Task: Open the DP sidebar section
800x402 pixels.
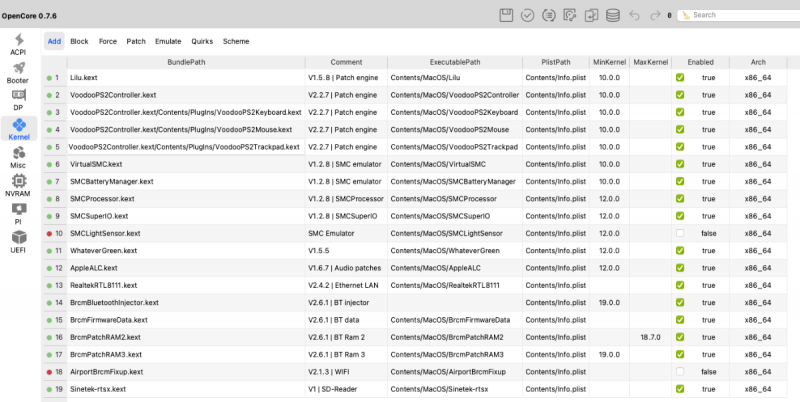Action: click(18, 100)
